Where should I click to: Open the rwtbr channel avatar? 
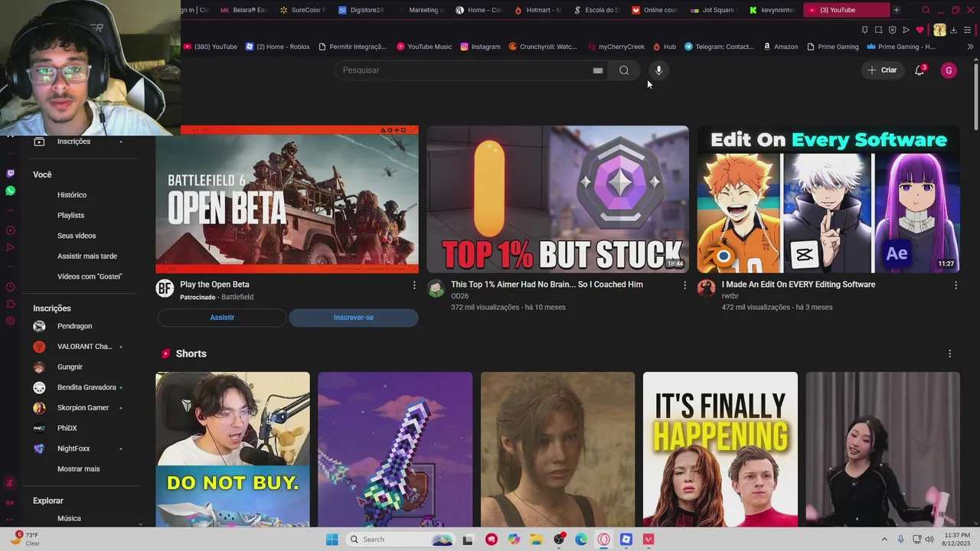(x=706, y=289)
